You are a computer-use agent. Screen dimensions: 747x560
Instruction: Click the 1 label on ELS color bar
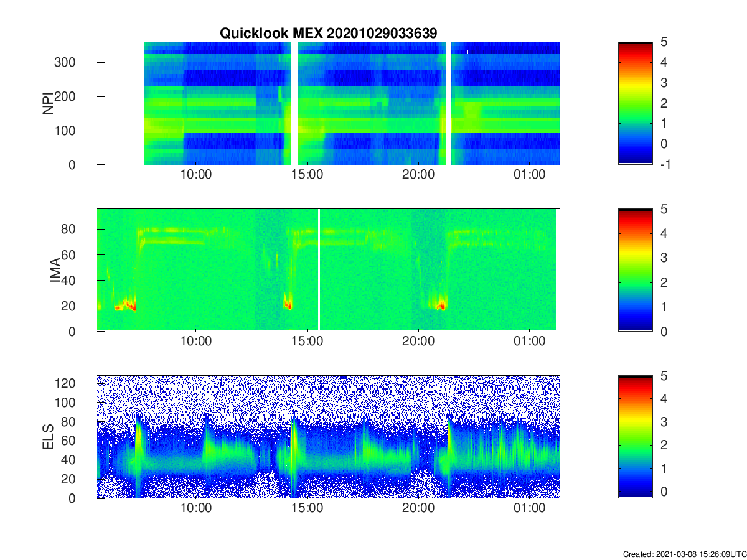click(663, 469)
